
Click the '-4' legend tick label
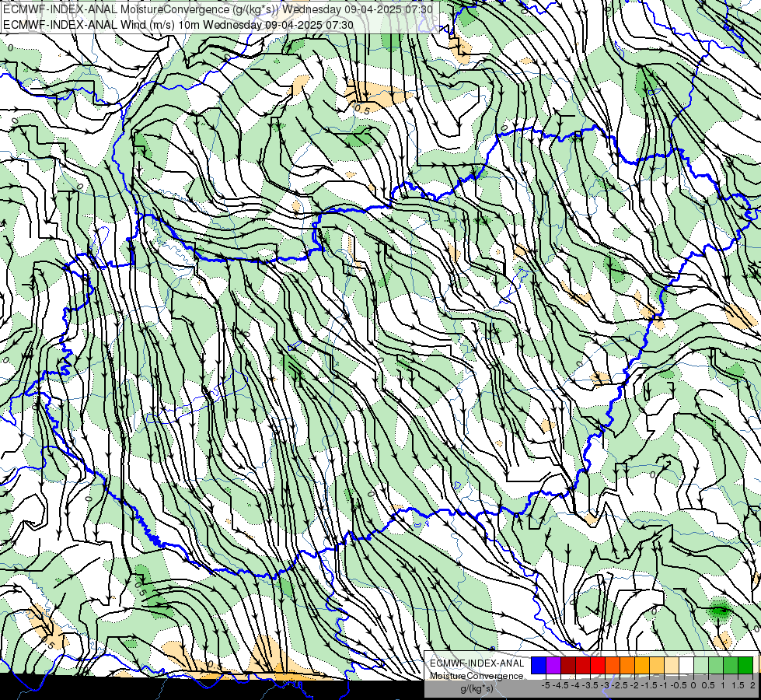575,685
